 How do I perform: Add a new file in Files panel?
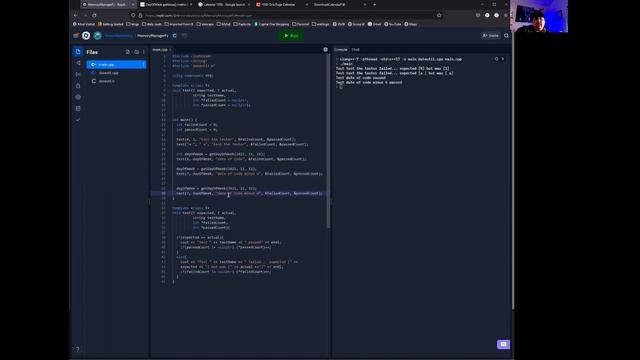coord(127,52)
